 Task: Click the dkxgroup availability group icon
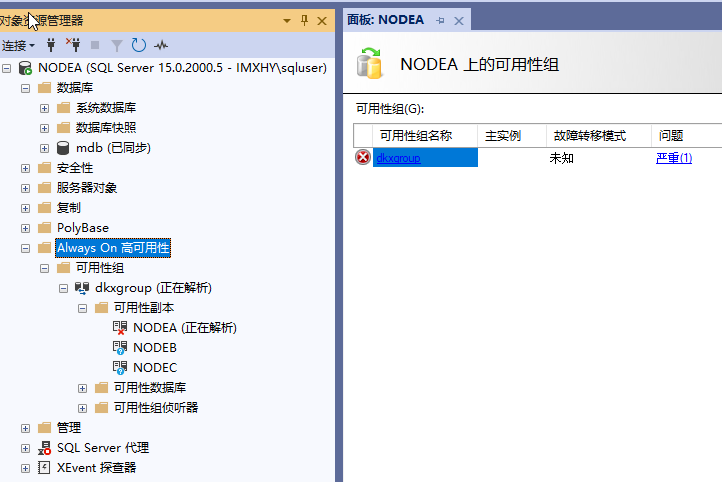pyautogui.click(x=82, y=288)
